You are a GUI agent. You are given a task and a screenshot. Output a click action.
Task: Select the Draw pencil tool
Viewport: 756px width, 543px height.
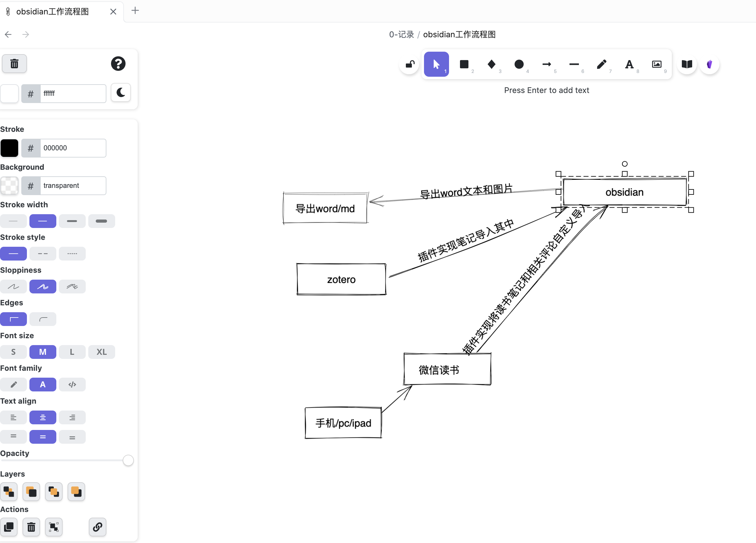[601, 64]
